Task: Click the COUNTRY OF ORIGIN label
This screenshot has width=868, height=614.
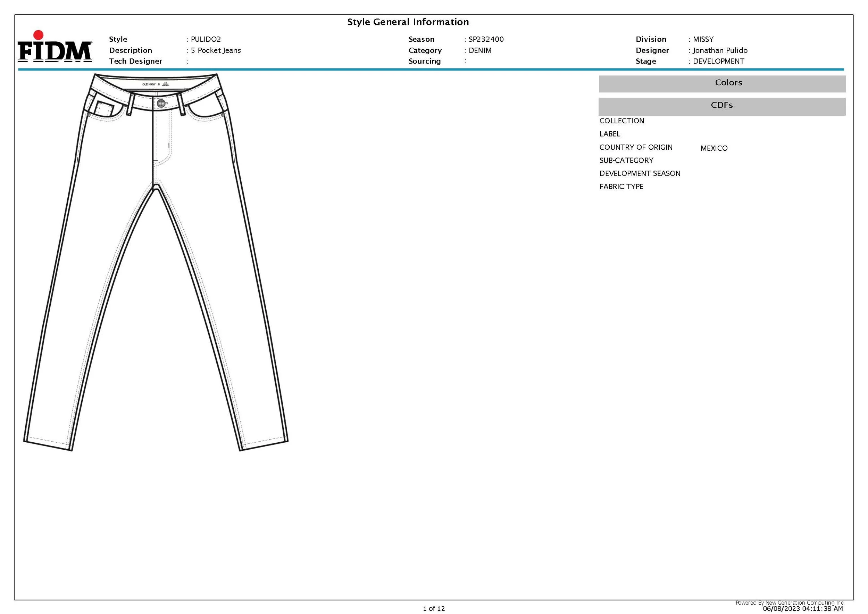Action: pos(636,147)
